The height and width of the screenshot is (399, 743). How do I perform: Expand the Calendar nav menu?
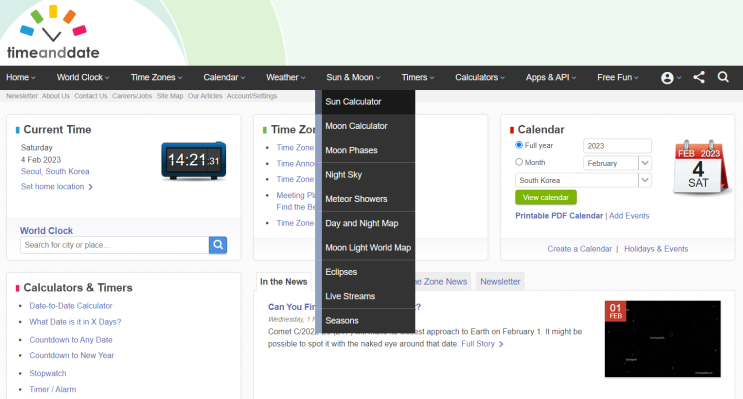224,77
